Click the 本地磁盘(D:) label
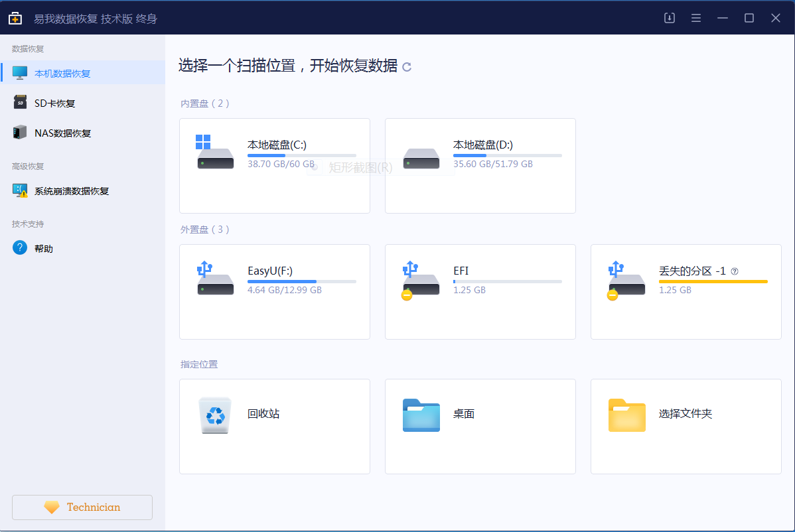Image resolution: width=795 pixels, height=532 pixels. coord(482,145)
